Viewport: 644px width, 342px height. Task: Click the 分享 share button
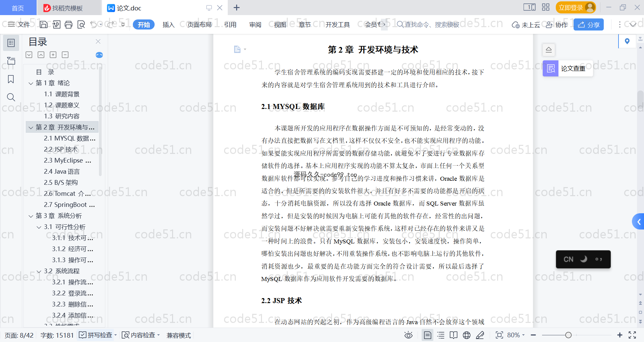pyautogui.click(x=588, y=24)
